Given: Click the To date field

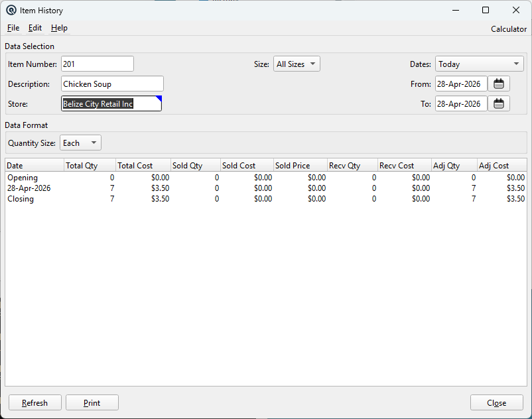Looking at the screenshot, I should (461, 103).
